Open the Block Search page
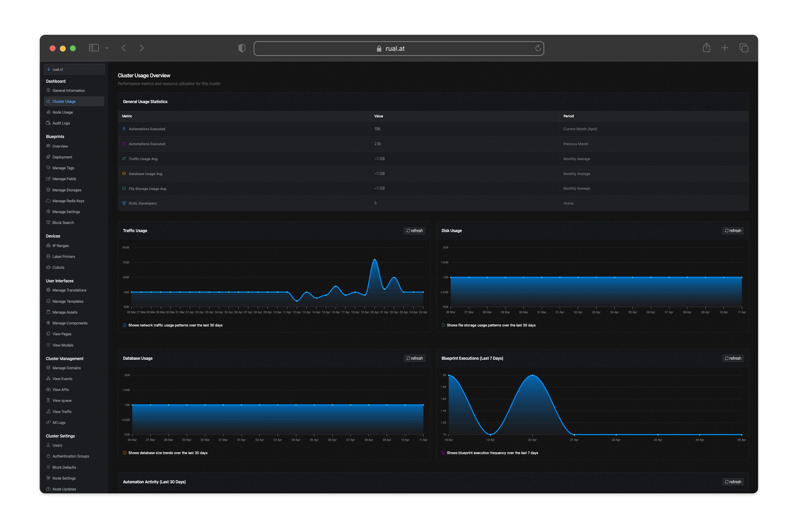Image resolution: width=798 pixels, height=532 pixels. (63, 223)
